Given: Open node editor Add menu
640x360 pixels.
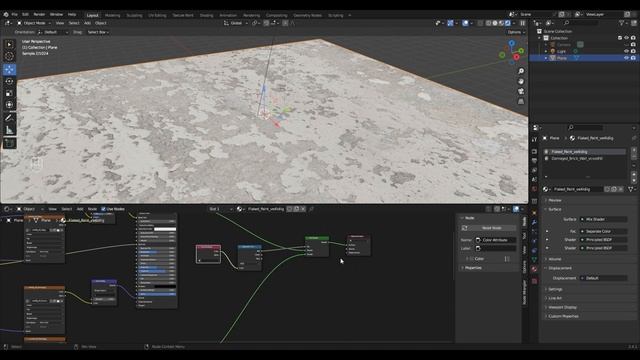Looking at the screenshot, I should (80, 209).
